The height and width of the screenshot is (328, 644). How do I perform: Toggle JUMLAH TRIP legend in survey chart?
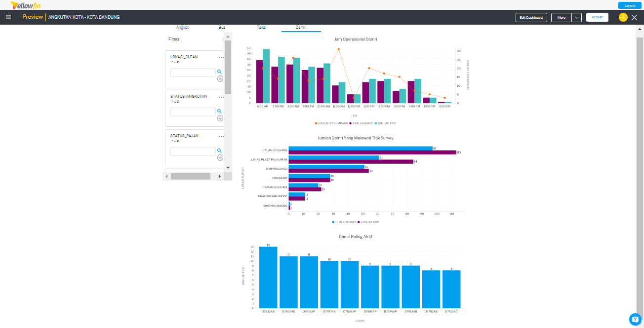(x=368, y=222)
